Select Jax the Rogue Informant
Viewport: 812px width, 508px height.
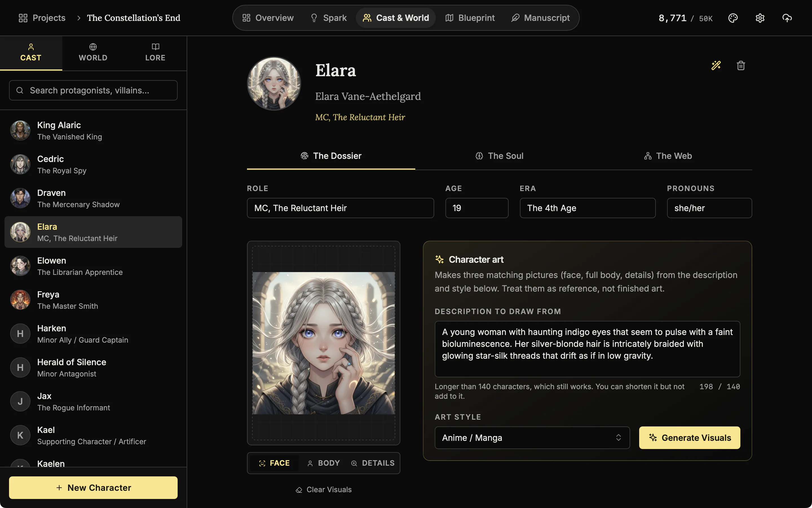pyautogui.click(x=93, y=402)
